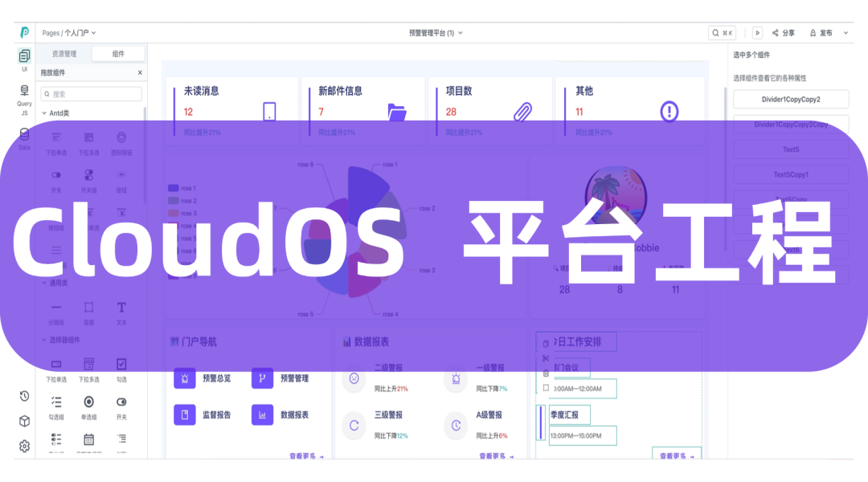Open the history clock icon in sidebar
The width and height of the screenshot is (868, 482).
click(24, 396)
